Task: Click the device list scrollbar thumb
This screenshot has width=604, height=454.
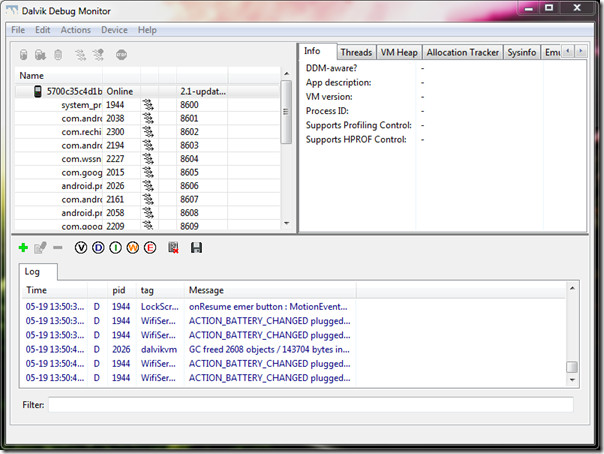Action: click(x=286, y=112)
